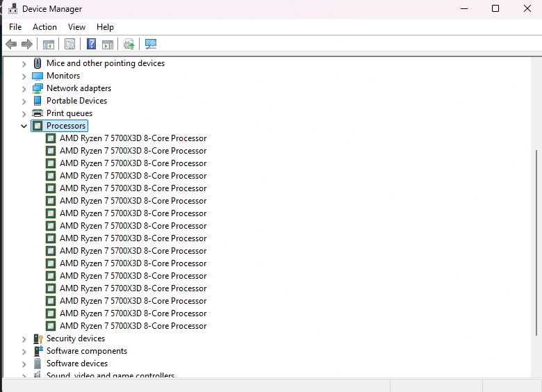This screenshot has height=392, width=542.
Task: Click the Show/Hide Action Pane icon
Action: (108, 44)
